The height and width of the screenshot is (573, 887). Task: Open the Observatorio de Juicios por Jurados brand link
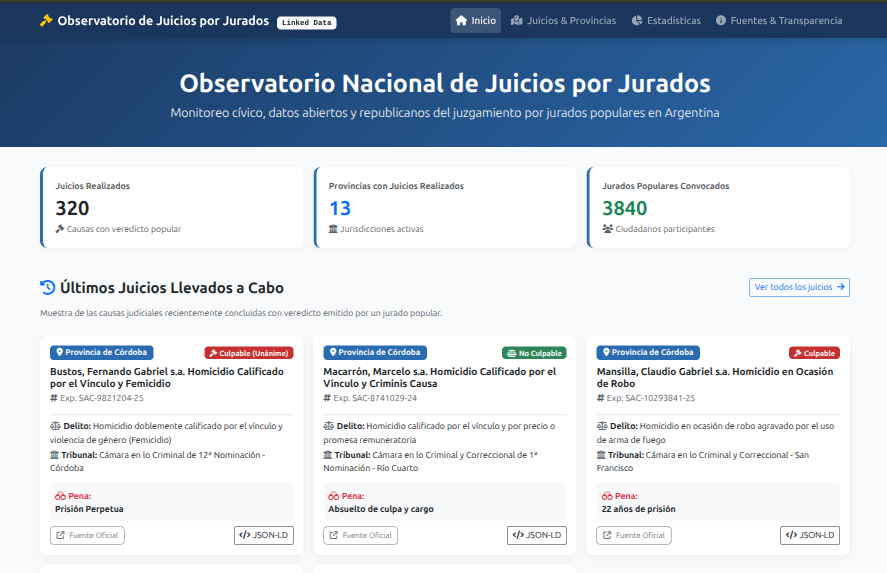point(154,20)
